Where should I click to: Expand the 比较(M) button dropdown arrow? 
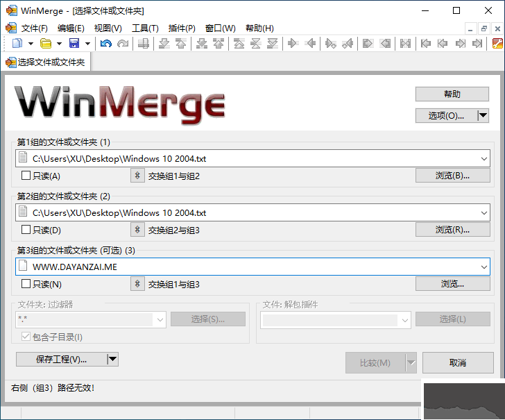click(411, 362)
